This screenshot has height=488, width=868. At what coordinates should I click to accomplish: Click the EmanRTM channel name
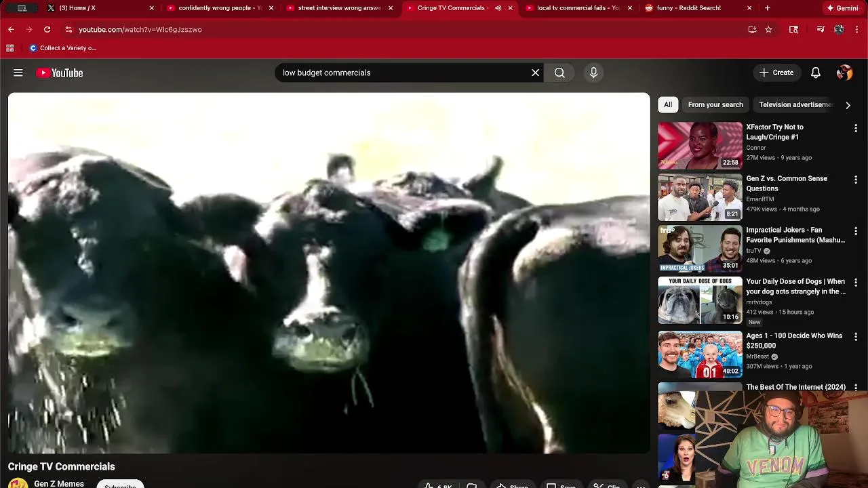pos(759,199)
